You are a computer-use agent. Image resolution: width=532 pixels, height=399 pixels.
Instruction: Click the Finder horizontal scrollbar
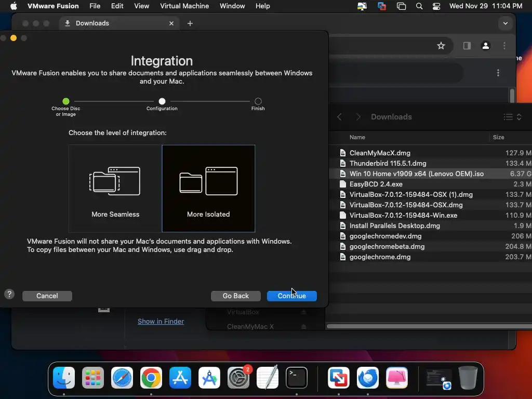tap(429, 326)
